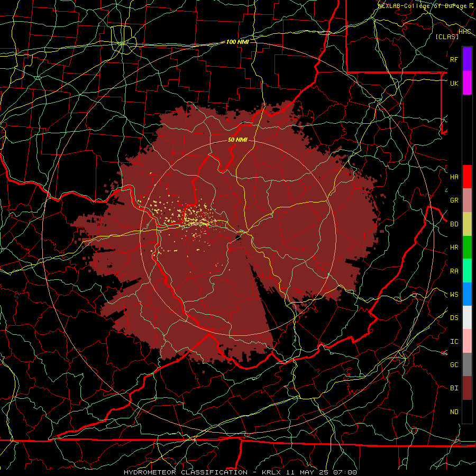Click the ND legend label

click(x=454, y=412)
